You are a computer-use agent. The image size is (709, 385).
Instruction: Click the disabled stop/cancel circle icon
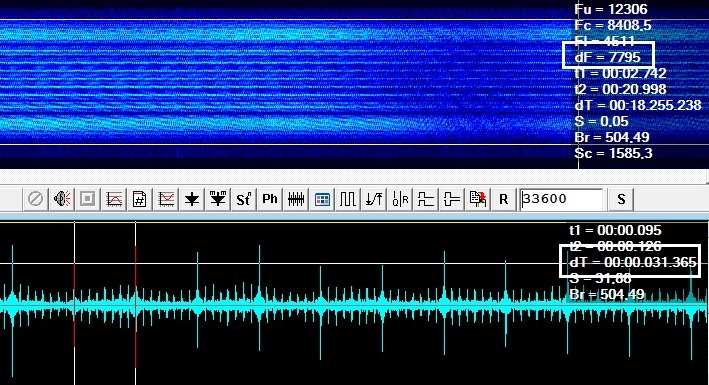[35, 199]
